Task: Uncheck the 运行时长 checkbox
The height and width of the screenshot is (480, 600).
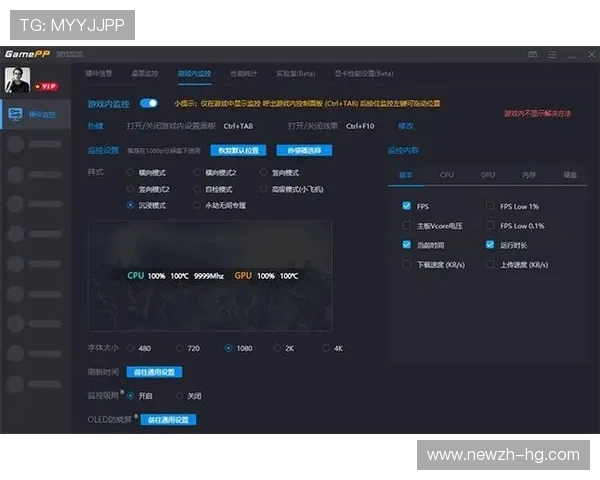Action: coord(490,245)
